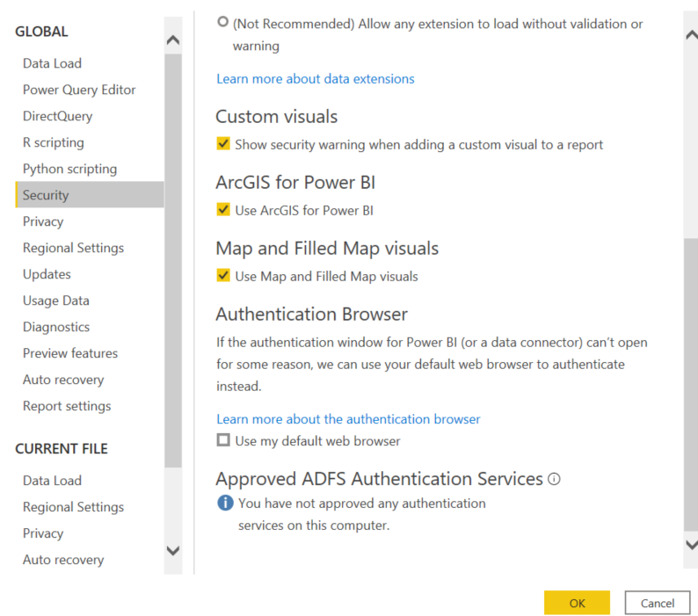The height and width of the screenshot is (616, 698).
Task: Open Power Query Editor settings
Action: tap(79, 90)
